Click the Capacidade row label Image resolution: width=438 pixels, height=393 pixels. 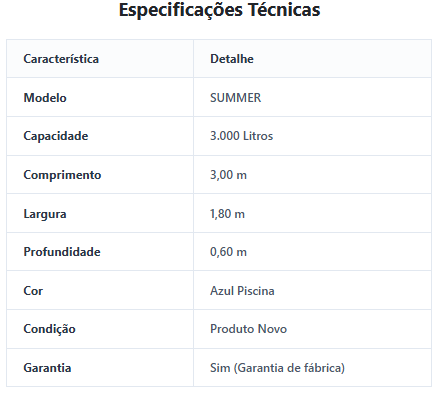click(x=56, y=136)
